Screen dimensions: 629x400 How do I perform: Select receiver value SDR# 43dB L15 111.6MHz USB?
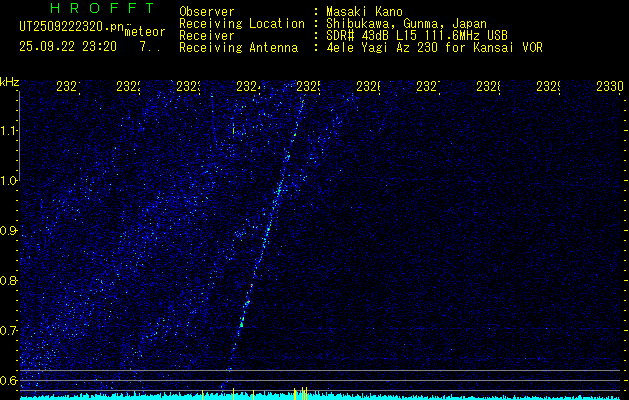[417, 36]
